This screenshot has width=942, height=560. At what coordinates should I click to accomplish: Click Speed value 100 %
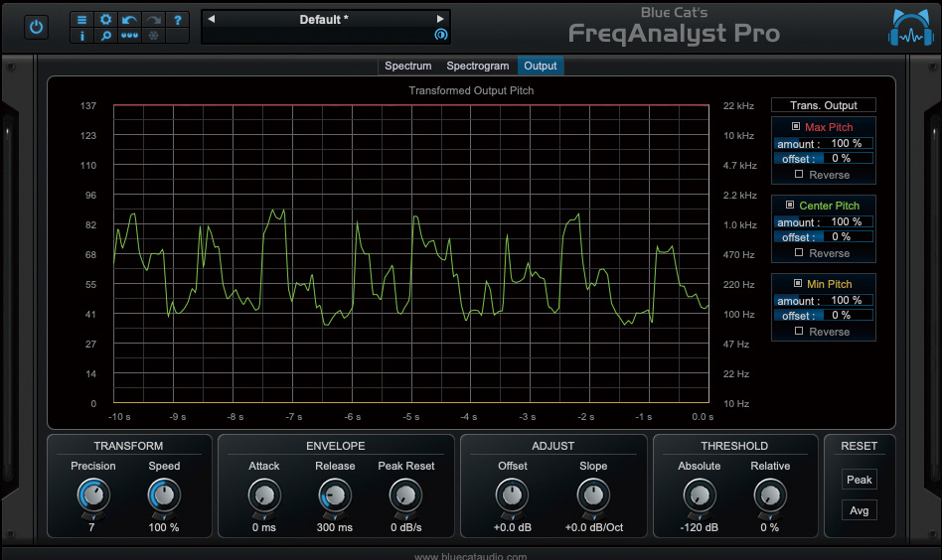(x=164, y=527)
